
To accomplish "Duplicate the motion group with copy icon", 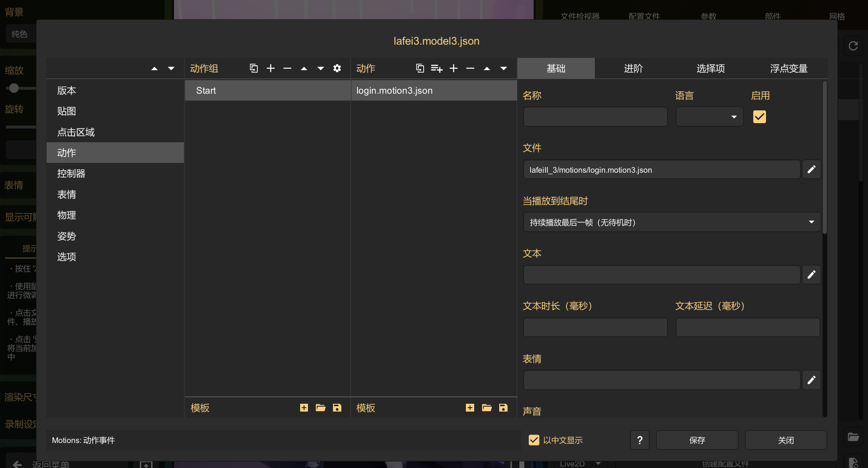I will point(254,68).
